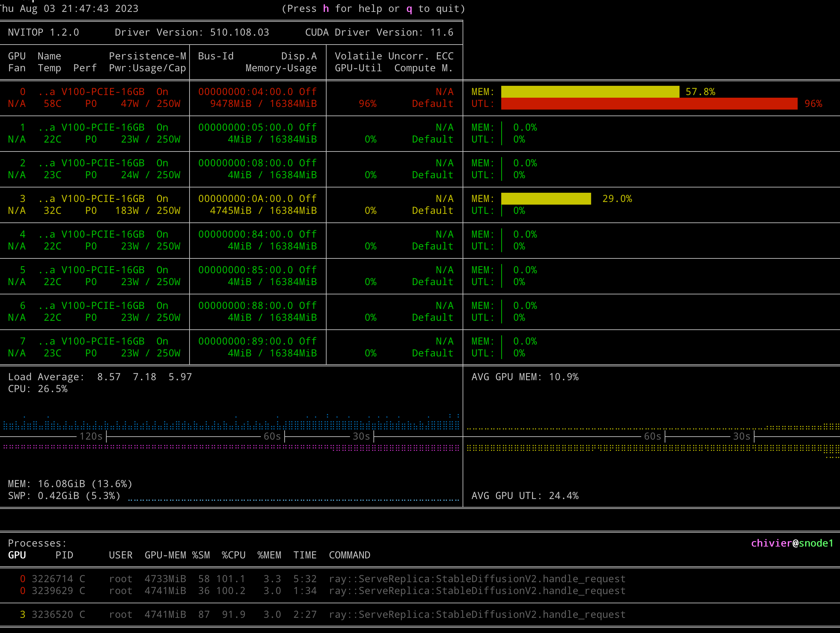
Task: Click the CPU: 26.5% reading
Action: (38, 389)
